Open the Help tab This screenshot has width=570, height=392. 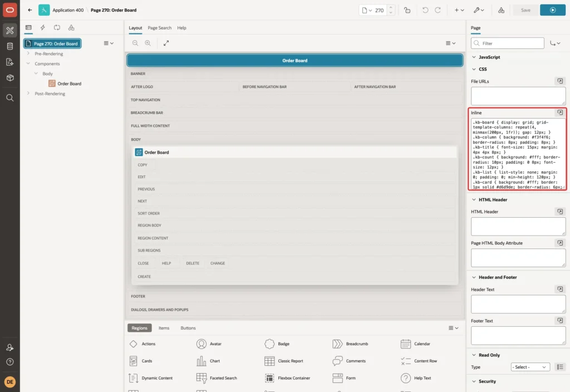181,28
